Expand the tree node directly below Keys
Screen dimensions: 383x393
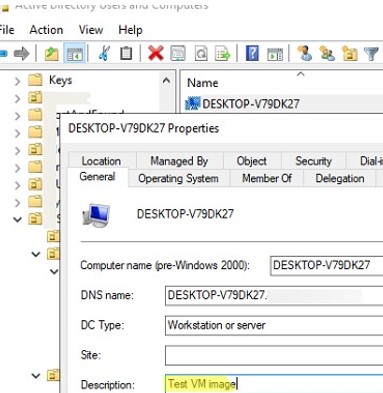(x=17, y=98)
